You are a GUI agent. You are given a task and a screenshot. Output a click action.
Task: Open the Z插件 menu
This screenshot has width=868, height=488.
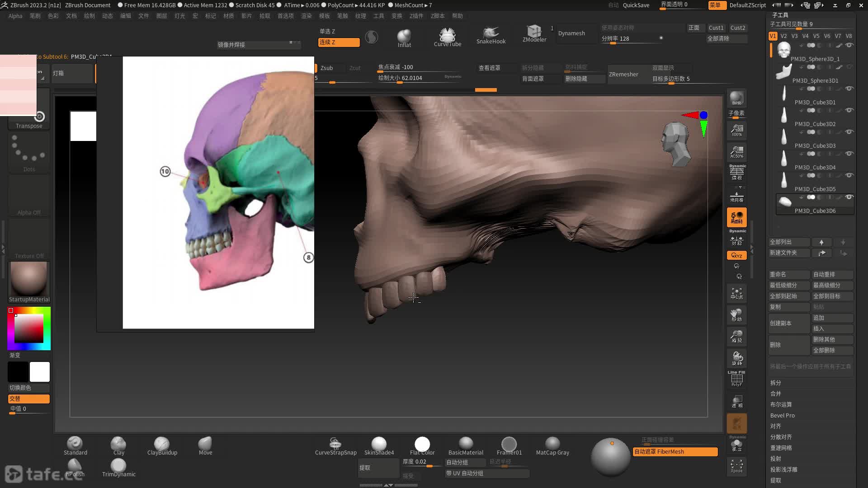(x=416, y=16)
